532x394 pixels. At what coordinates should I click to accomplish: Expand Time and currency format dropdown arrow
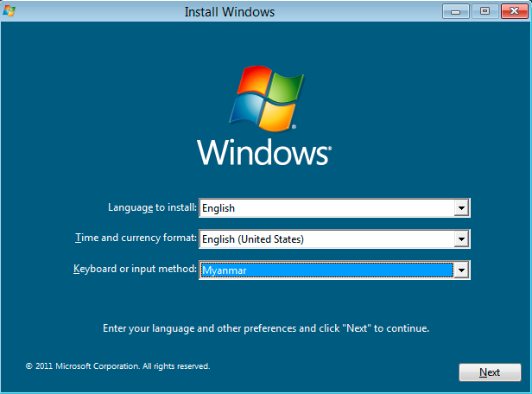(x=461, y=239)
